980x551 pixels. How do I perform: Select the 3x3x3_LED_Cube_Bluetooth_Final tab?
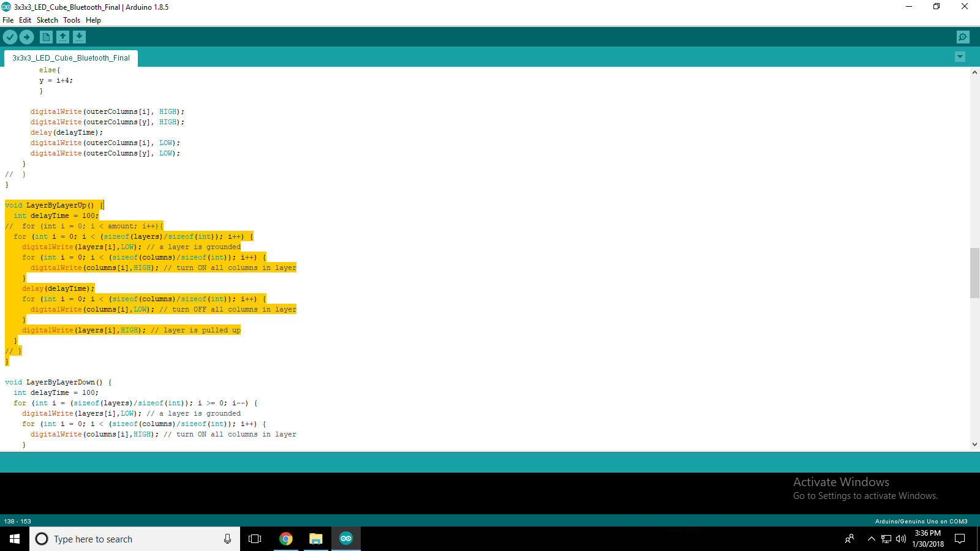[71, 58]
